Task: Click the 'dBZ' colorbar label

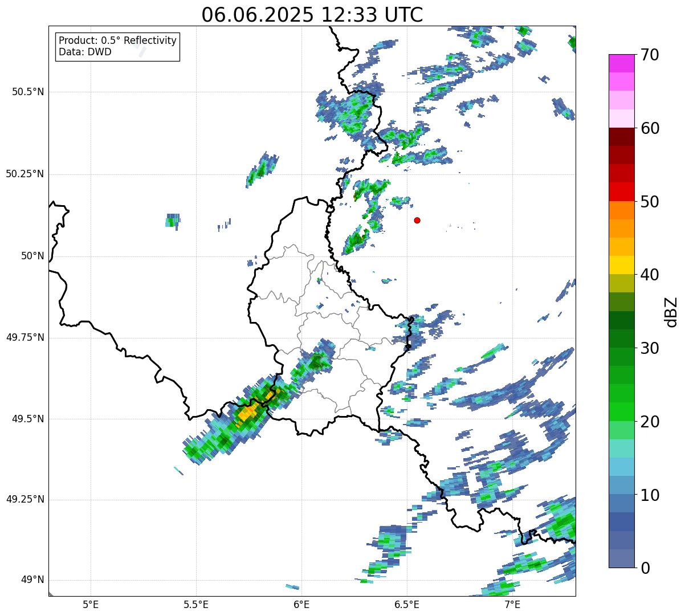Action: pos(671,312)
